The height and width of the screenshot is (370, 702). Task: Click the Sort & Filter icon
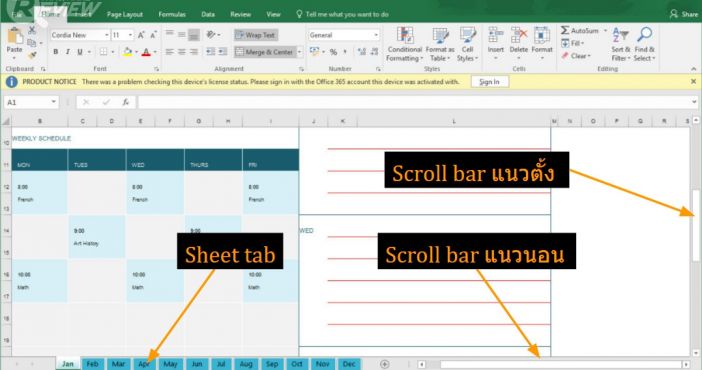(x=621, y=35)
